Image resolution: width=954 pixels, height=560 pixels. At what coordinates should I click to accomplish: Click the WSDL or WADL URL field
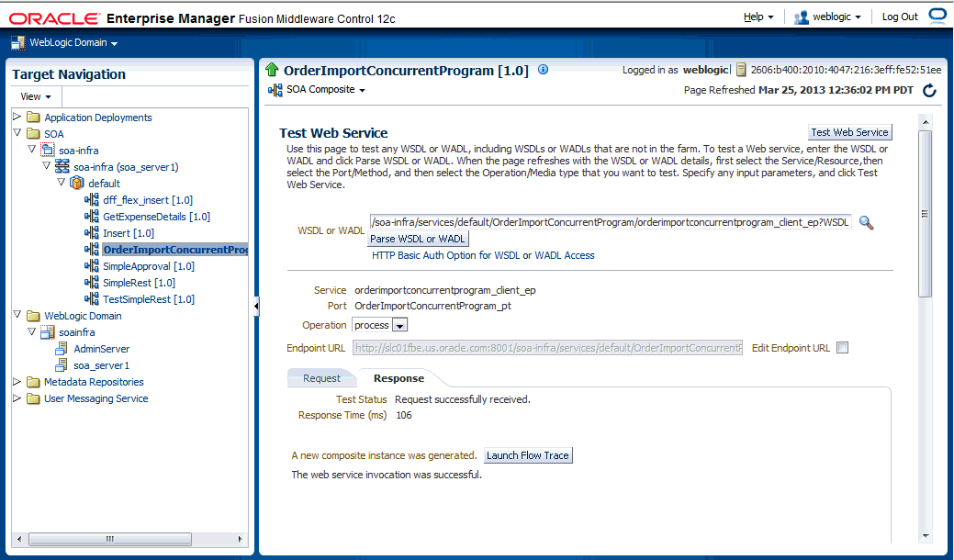[x=611, y=222]
